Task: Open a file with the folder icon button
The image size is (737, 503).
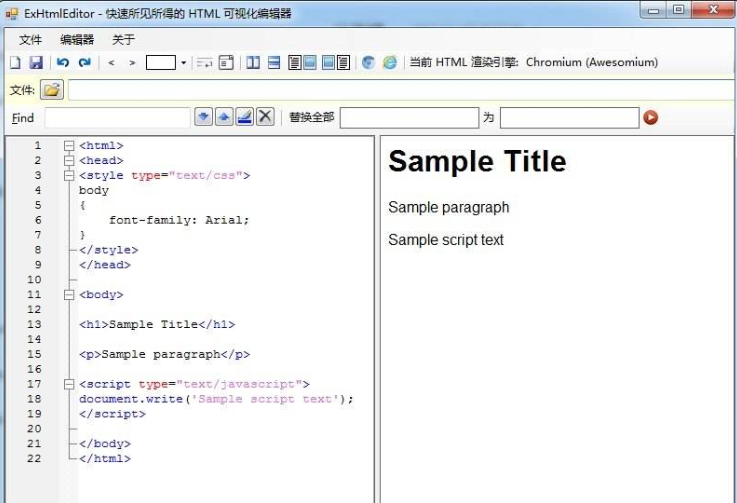Action: tap(52, 89)
